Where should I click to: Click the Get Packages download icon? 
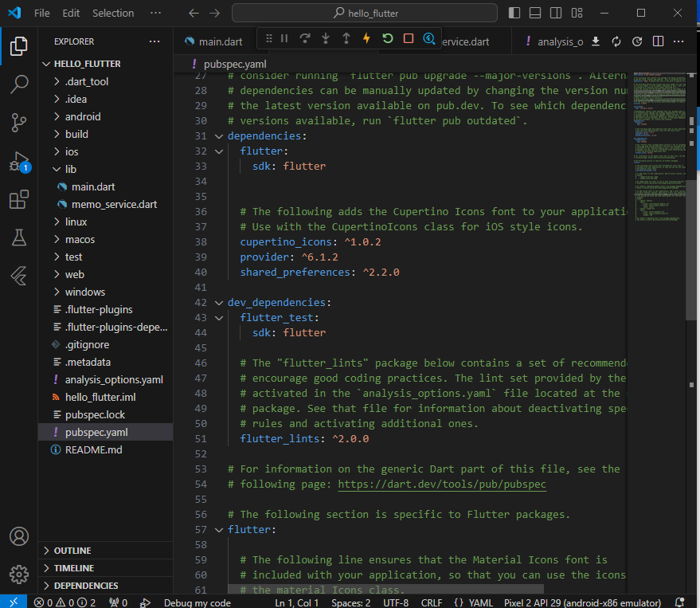click(596, 41)
